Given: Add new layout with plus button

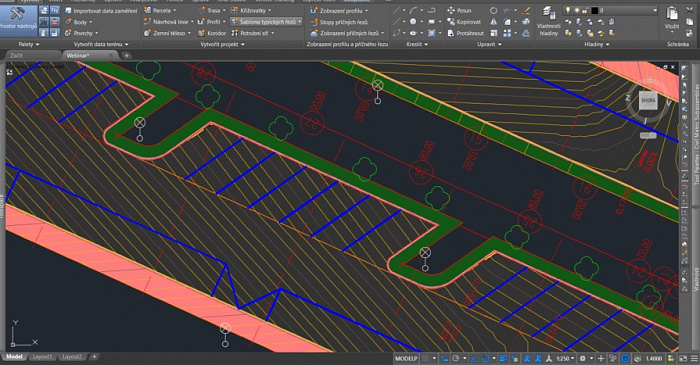Looking at the screenshot, I should (x=94, y=357).
